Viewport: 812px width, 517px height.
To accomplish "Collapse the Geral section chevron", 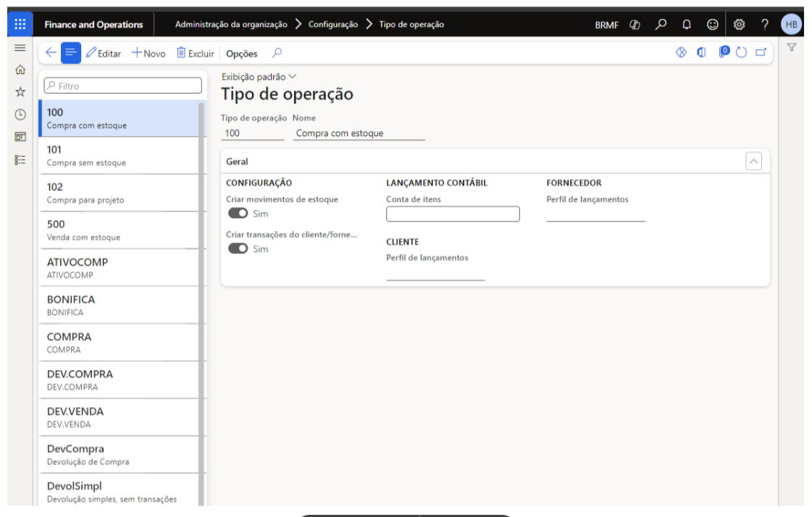I will click(x=753, y=162).
